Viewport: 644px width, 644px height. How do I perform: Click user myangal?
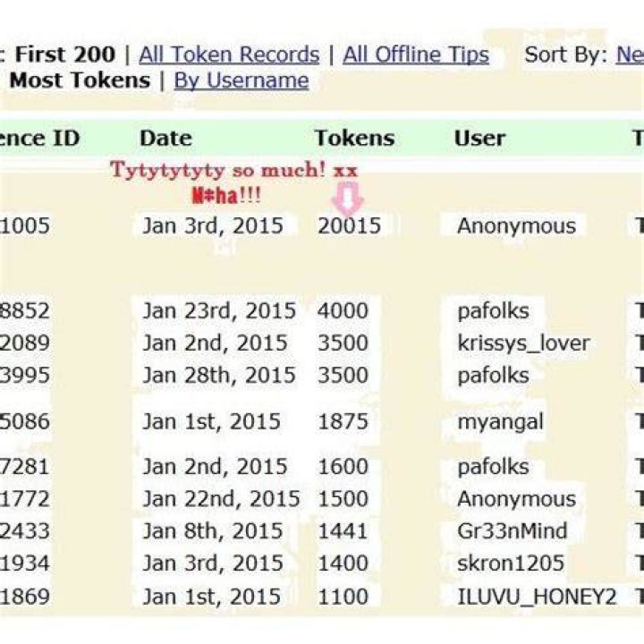[500, 422]
